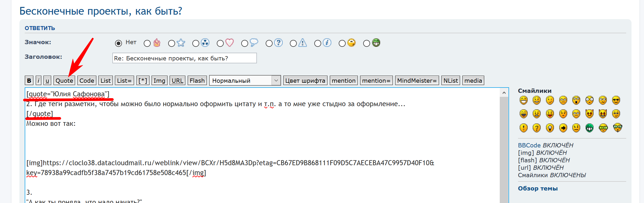
Task: Open the BBCode help link
Action: click(x=529, y=145)
